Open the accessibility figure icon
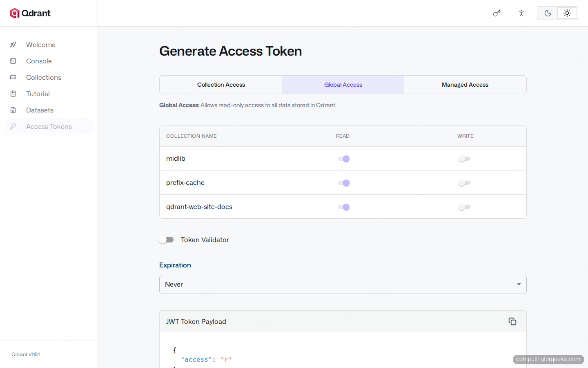 point(521,13)
